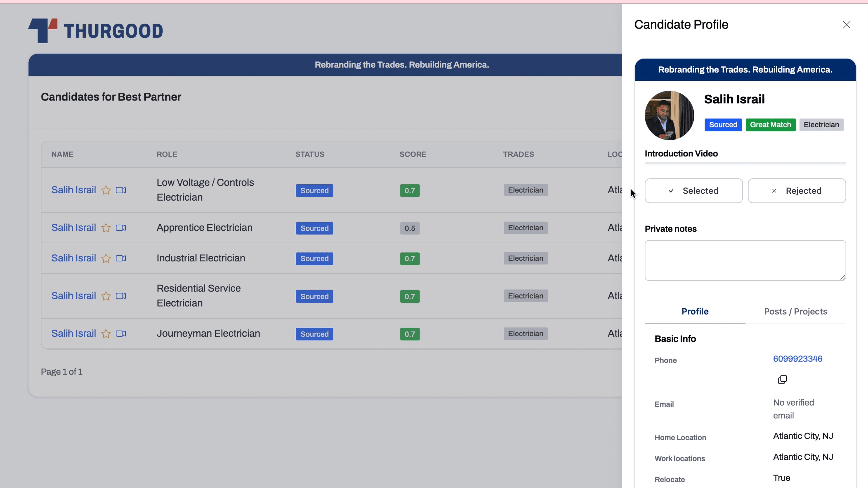Click the Great Match badge
This screenshot has height=488, width=868.
771,125
